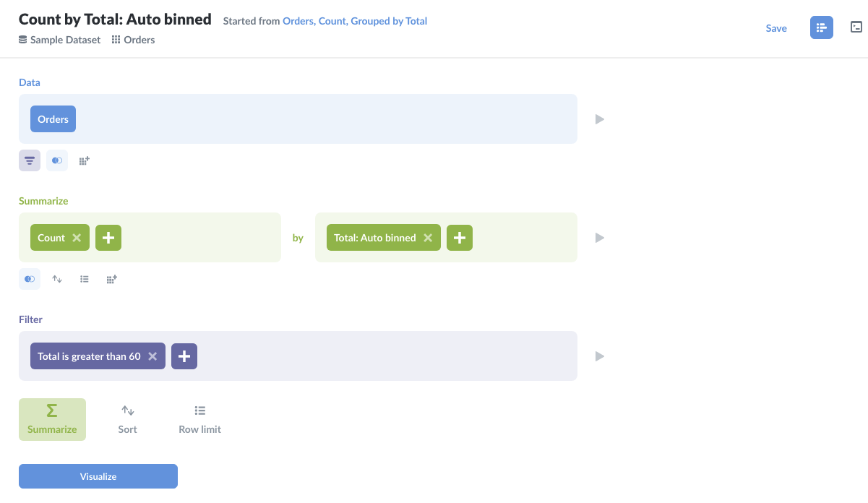Open the pick-columns icon under Orders
868x503 pixels.
tap(56, 160)
